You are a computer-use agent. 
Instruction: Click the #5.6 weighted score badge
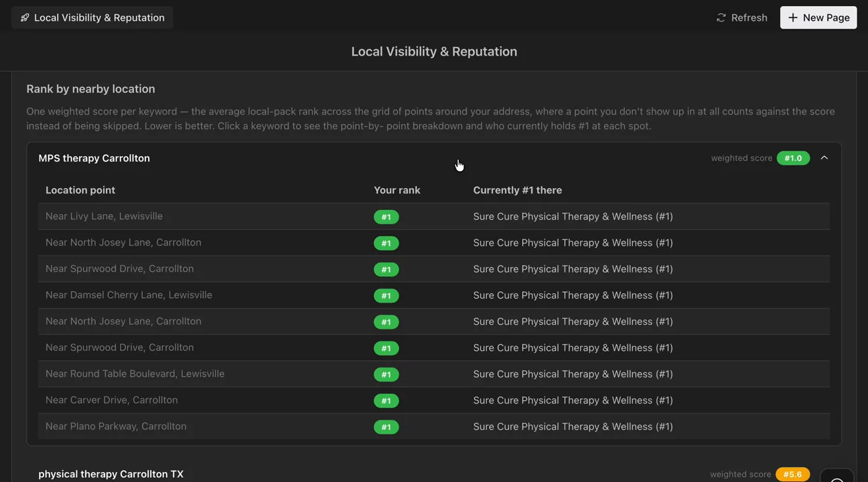tap(793, 474)
